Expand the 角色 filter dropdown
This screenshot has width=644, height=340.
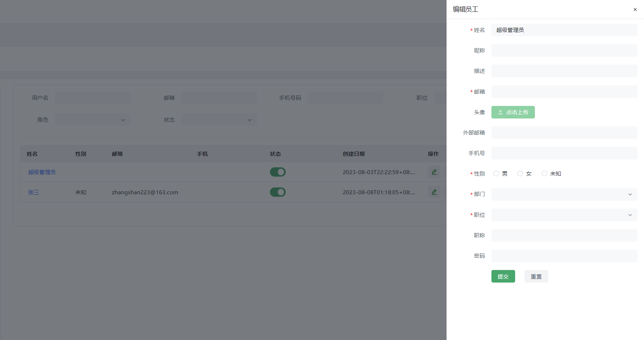(x=93, y=120)
